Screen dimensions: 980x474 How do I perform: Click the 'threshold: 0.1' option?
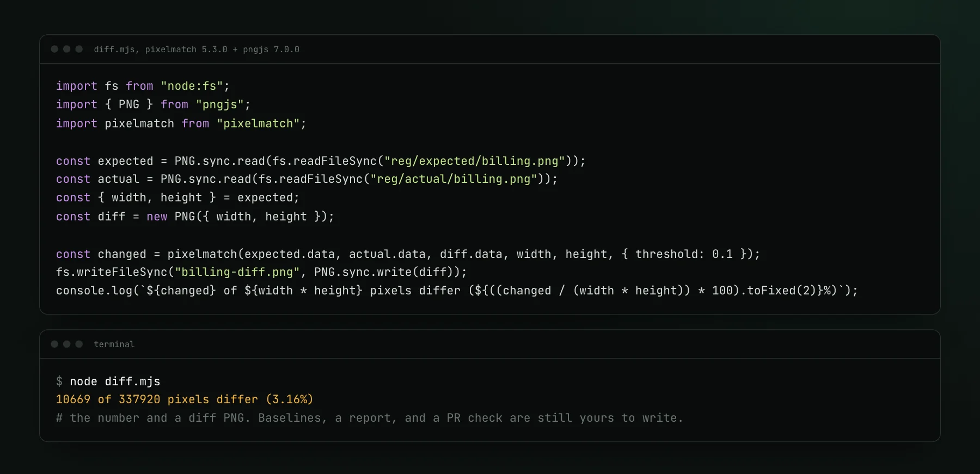[684, 254]
